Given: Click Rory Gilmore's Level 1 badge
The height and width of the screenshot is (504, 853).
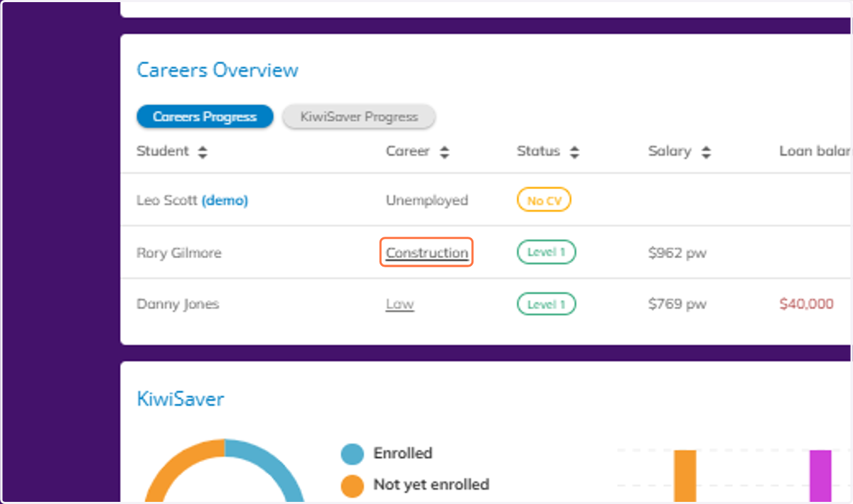Looking at the screenshot, I should (546, 252).
